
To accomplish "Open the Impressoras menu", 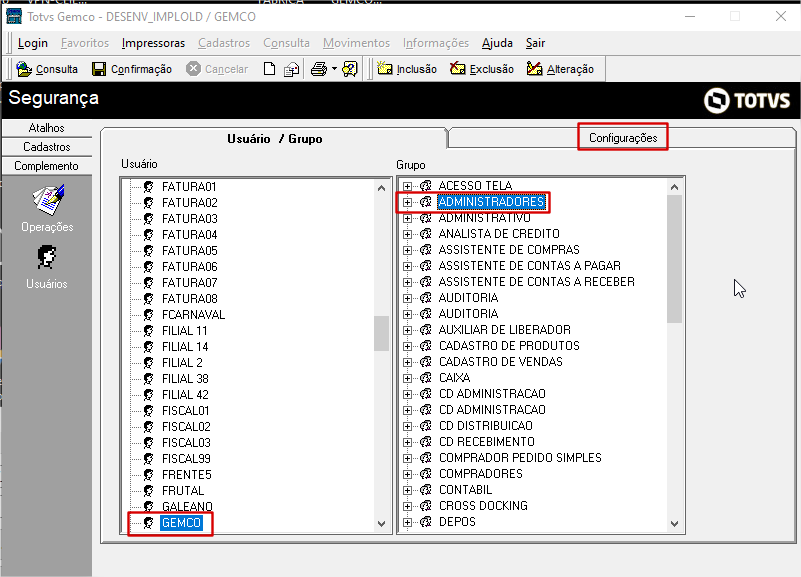I will pyautogui.click(x=153, y=43).
